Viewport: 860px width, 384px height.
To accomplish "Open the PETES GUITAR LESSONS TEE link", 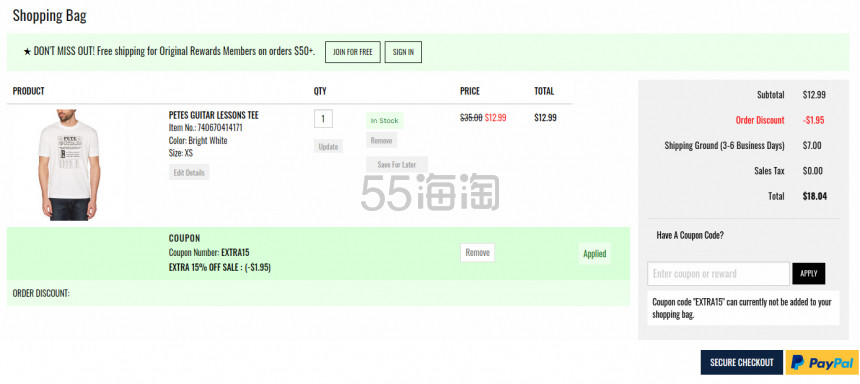I will click(213, 115).
